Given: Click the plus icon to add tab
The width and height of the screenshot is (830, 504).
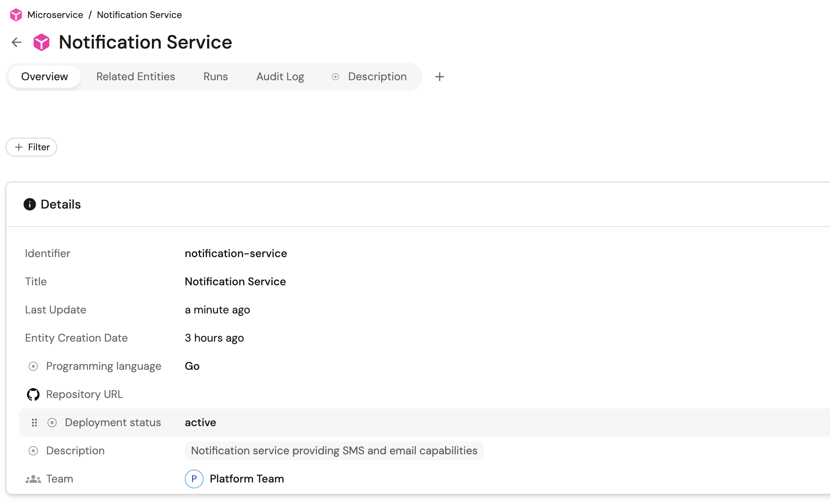Looking at the screenshot, I should pyautogui.click(x=439, y=77).
